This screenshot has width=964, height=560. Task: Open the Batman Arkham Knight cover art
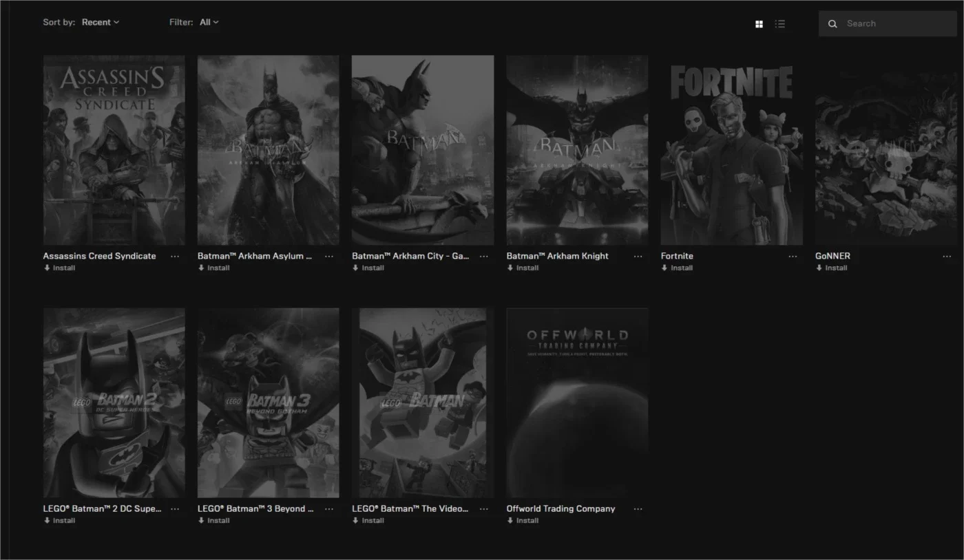click(x=577, y=151)
